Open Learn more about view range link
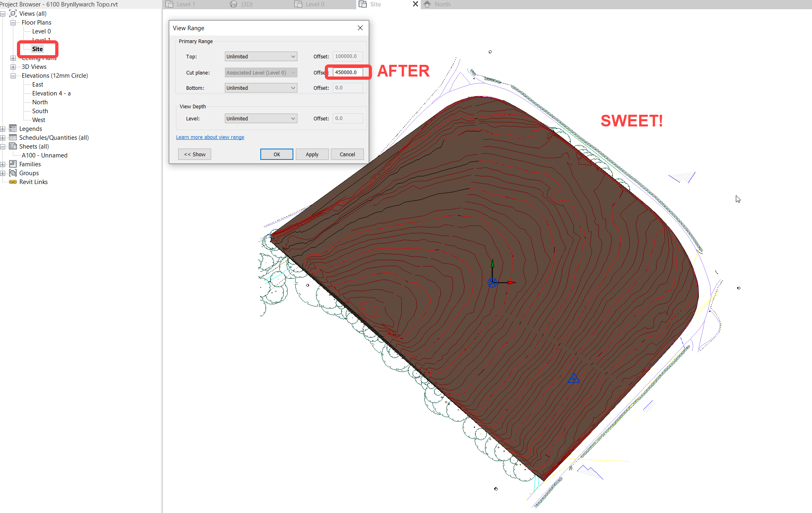Image resolution: width=812 pixels, height=513 pixels. pyautogui.click(x=210, y=137)
